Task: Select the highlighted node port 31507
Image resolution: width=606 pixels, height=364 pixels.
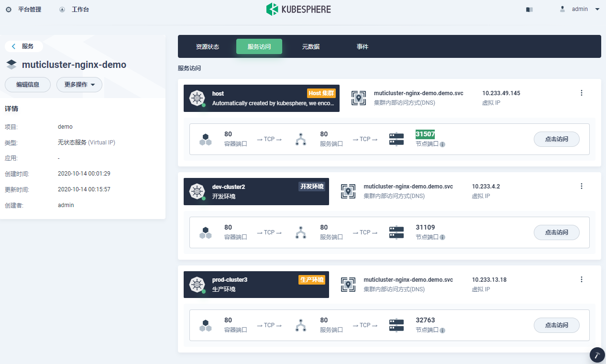Action: click(x=425, y=134)
